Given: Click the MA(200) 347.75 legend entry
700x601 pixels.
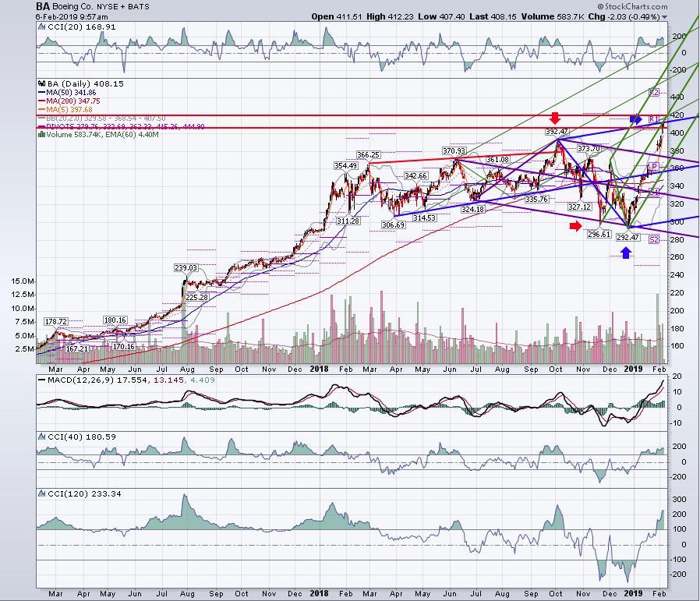Looking at the screenshot, I should coord(69,101).
